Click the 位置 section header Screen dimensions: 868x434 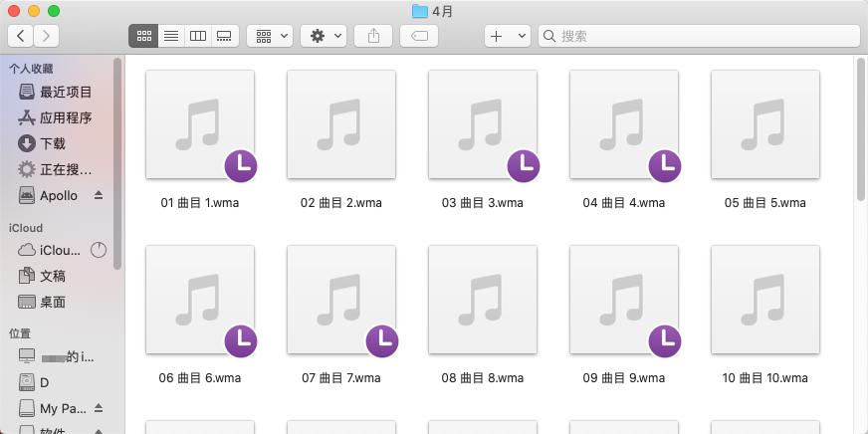coord(20,333)
